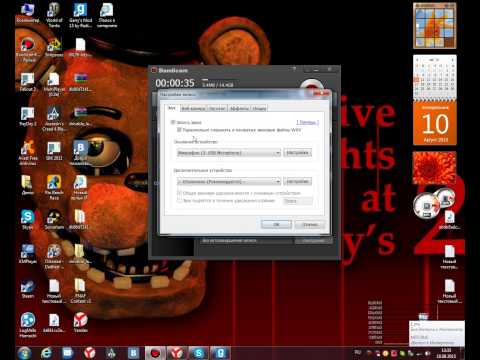Switch to Bandicam in the taskbar
The width and height of the screenshot is (480, 360).
click(155, 353)
